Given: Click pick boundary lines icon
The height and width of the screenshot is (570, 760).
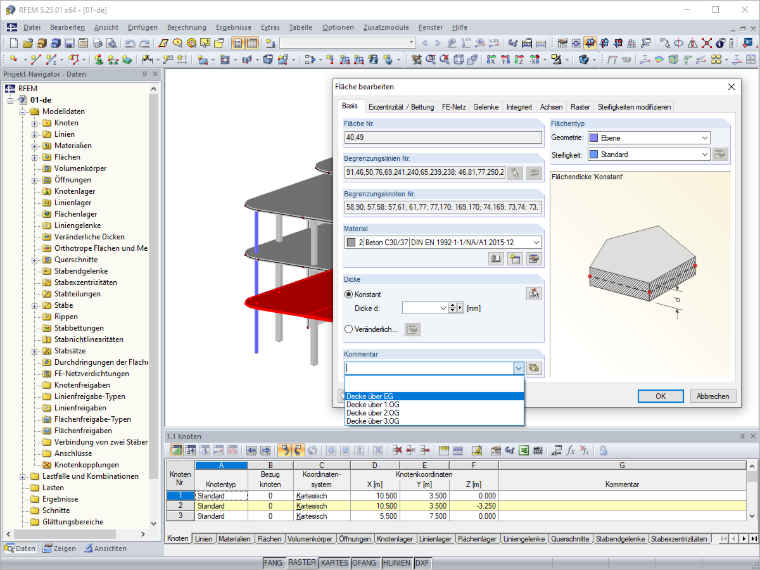Looking at the screenshot, I should click(x=515, y=173).
